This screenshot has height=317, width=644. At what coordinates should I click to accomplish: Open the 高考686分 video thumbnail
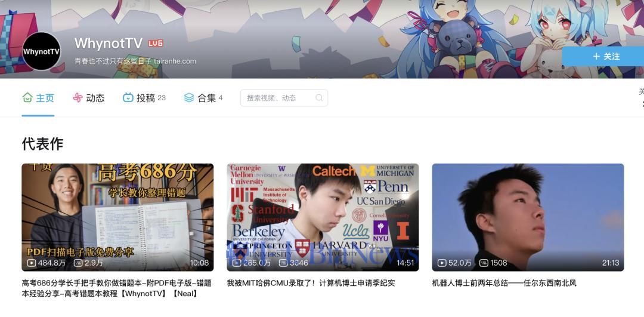(x=117, y=217)
